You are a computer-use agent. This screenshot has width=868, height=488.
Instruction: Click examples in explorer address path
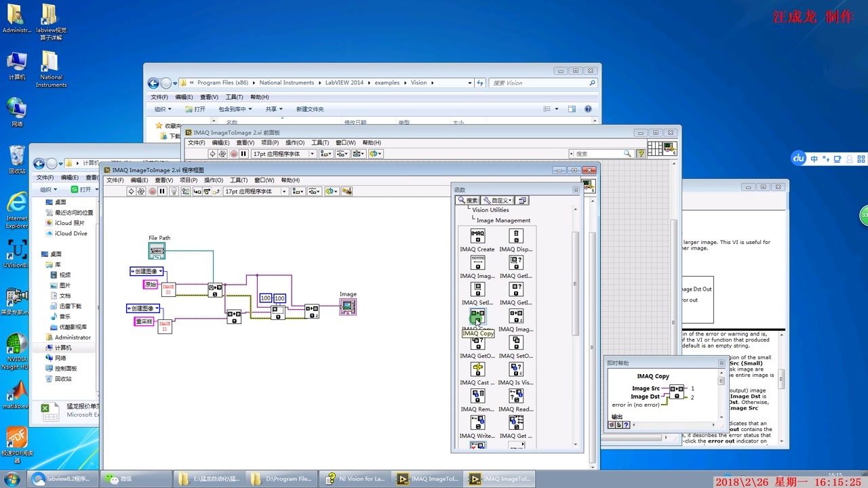[x=387, y=83]
